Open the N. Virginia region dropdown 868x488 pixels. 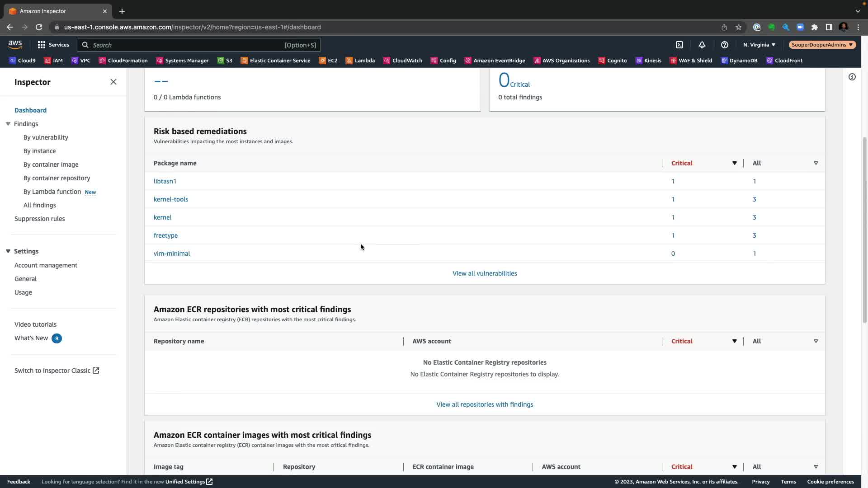click(759, 45)
